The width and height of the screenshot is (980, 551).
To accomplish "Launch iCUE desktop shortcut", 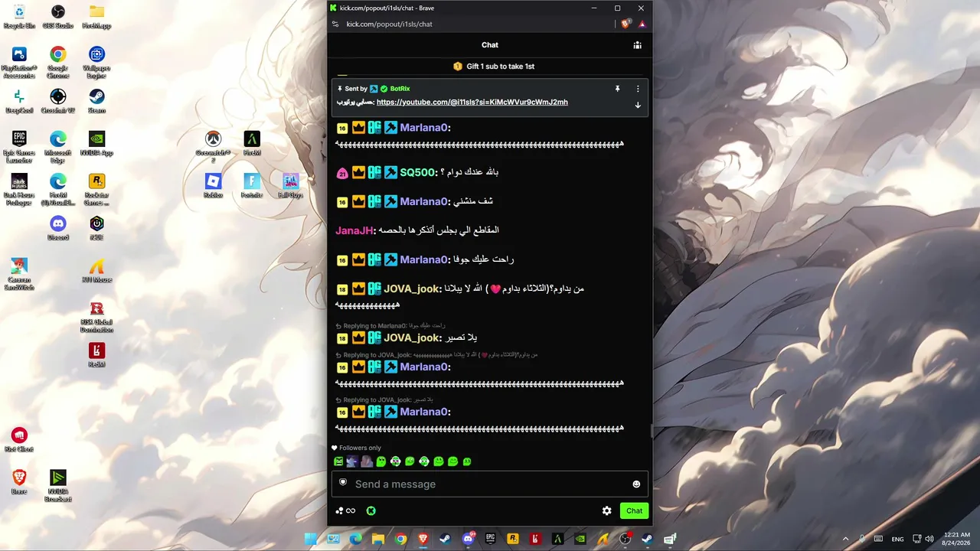I will coord(96,227).
